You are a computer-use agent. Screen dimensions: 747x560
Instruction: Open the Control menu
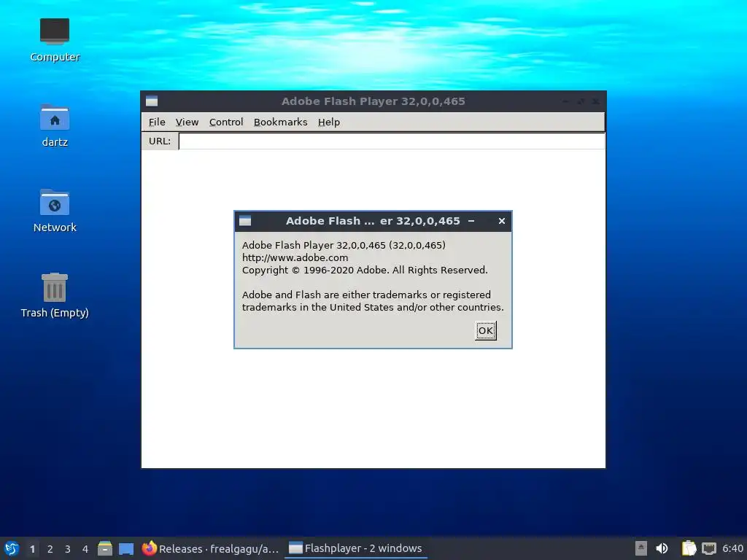click(x=226, y=122)
